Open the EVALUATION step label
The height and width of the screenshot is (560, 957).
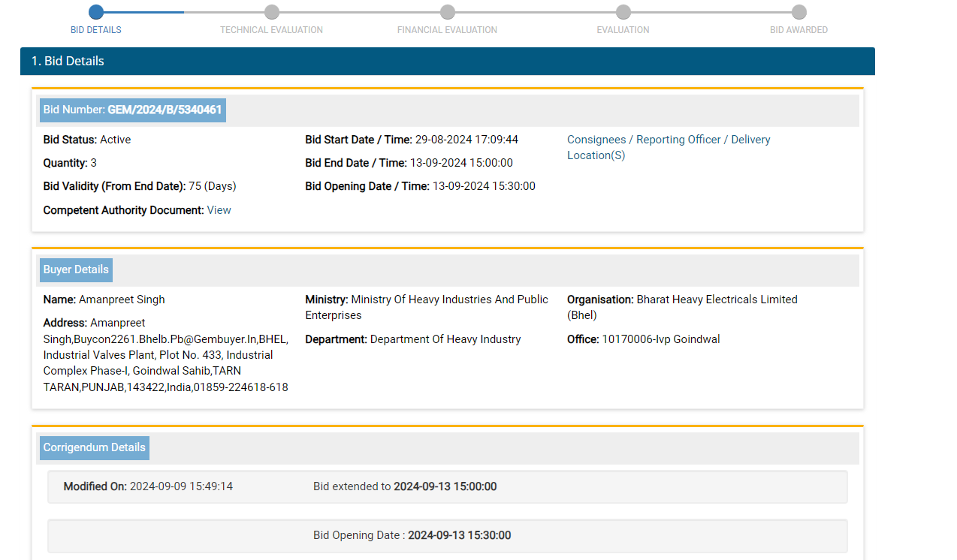(623, 30)
